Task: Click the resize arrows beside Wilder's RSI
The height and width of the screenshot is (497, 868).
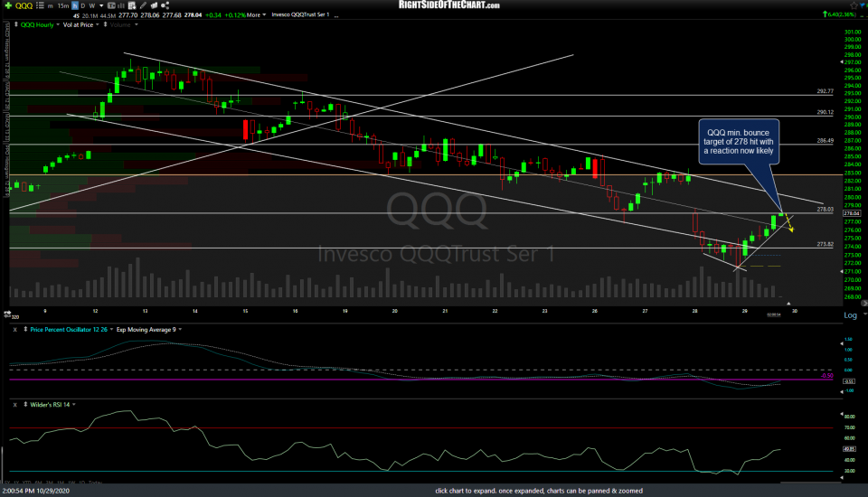Action: 25,405
